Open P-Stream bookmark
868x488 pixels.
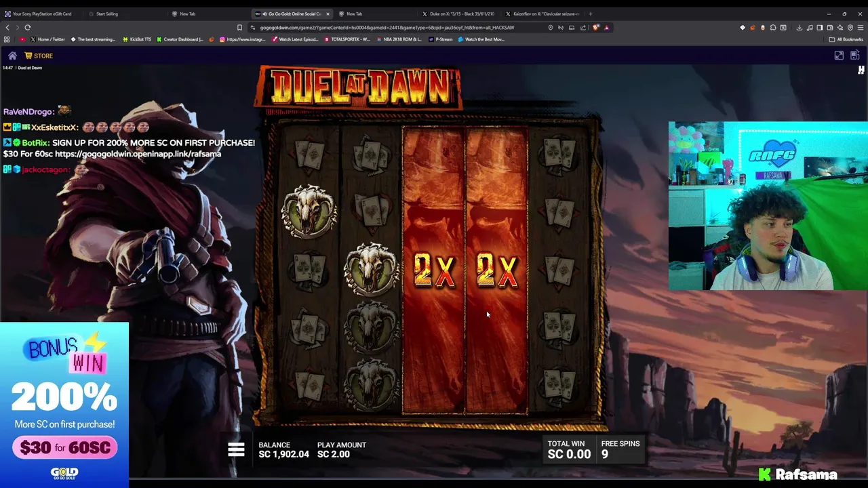pos(440,39)
